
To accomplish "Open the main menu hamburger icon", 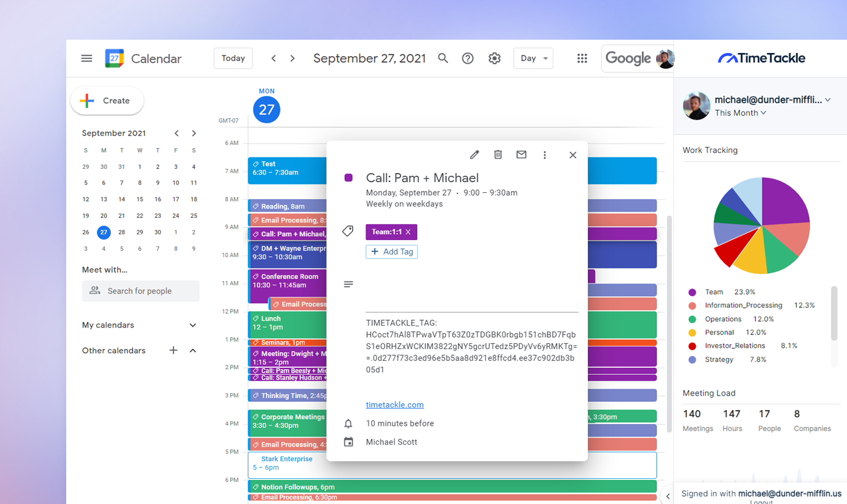I will click(87, 59).
